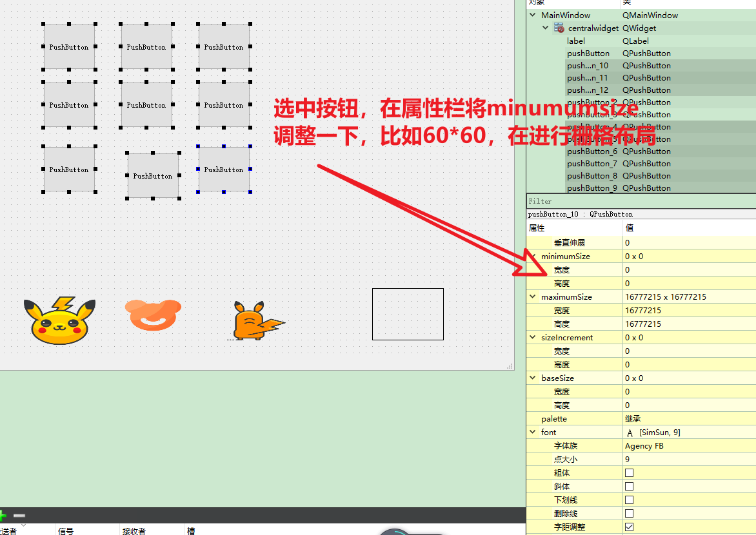Select the label QLabel in the object tree

(576, 41)
